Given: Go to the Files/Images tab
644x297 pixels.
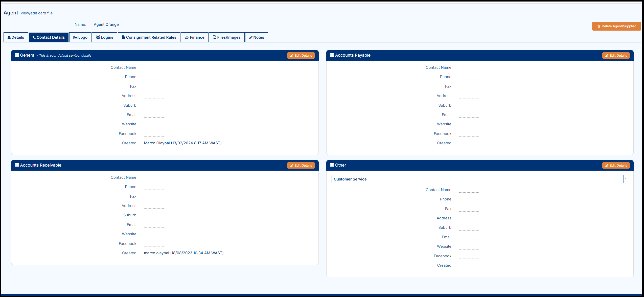Looking at the screenshot, I should (x=226, y=37).
